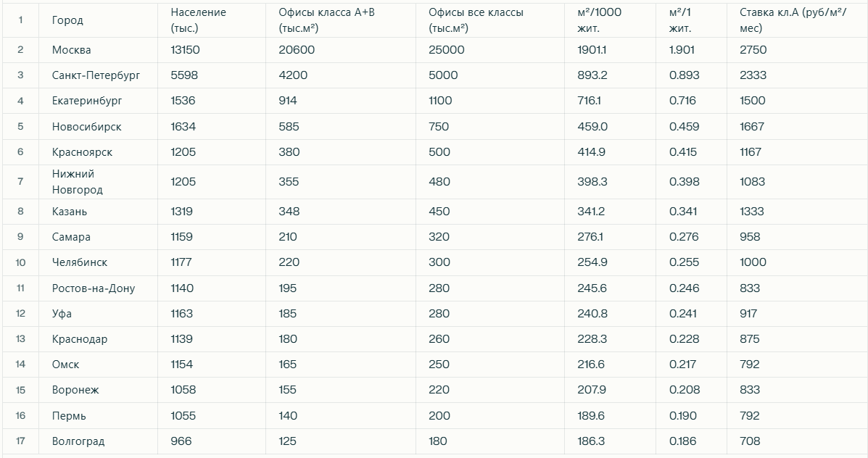Screen dimensions: 868x458
Task: Click row number 17 header
Action: click(20, 441)
